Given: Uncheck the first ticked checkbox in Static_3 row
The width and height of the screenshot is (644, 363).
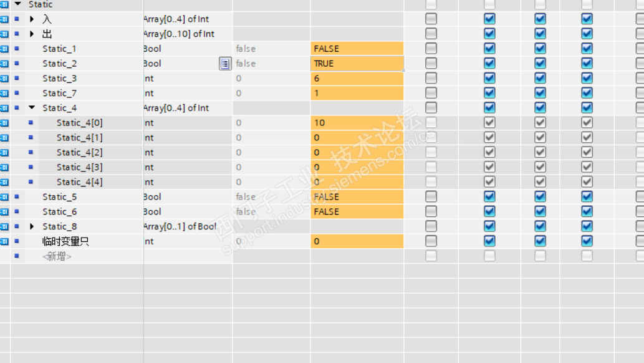Looking at the screenshot, I should [489, 79].
